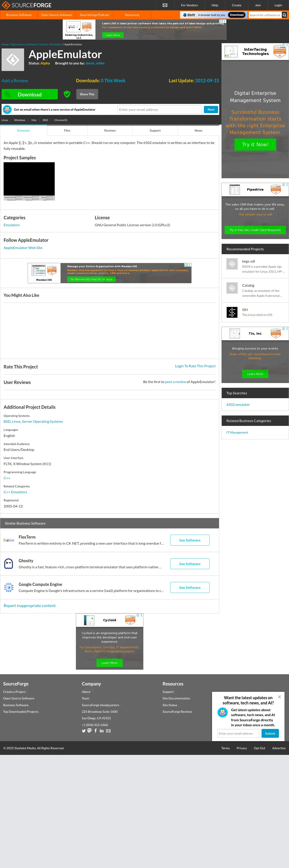Click See Software for Google Compute Engine

point(190,587)
